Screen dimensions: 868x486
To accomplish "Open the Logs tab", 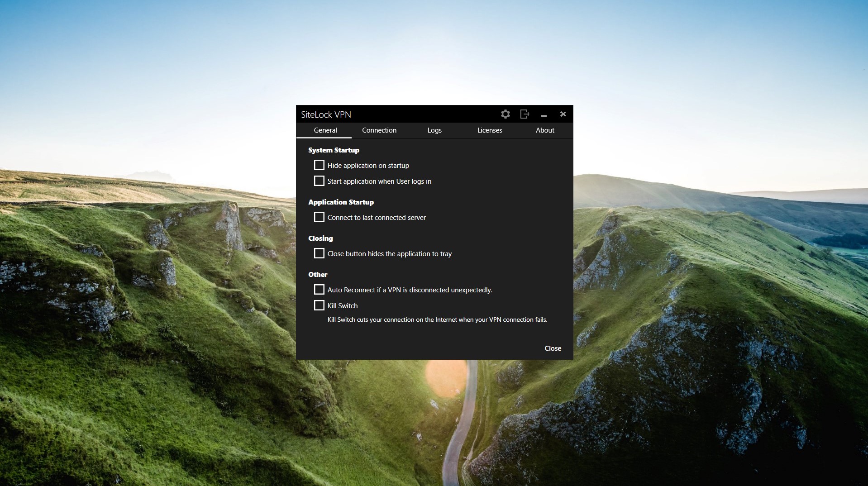I will (x=434, y=130).
